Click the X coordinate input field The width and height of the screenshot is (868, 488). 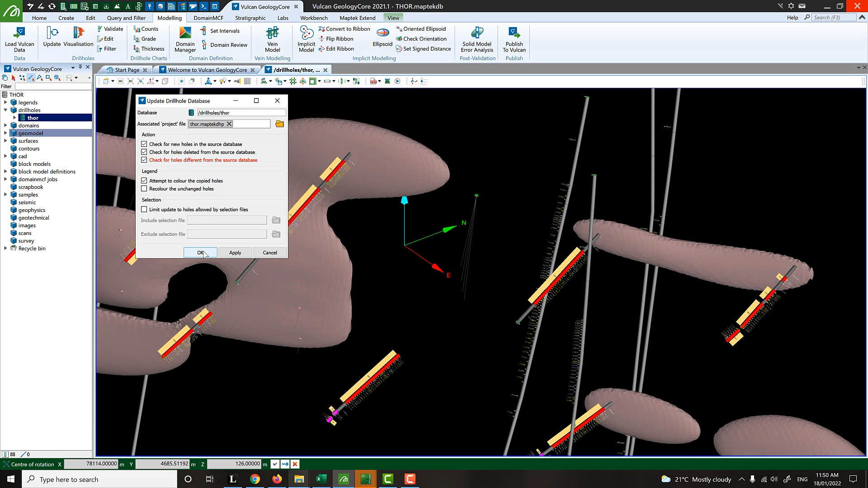click(x=91, y=464)
